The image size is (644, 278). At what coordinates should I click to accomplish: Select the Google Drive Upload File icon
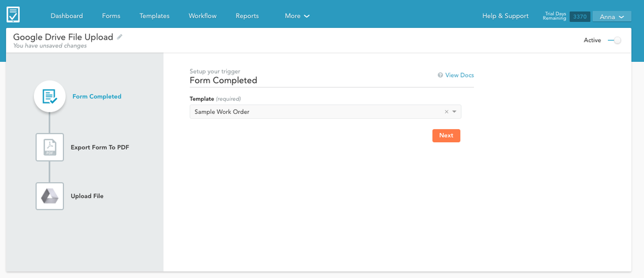(49, 196)
